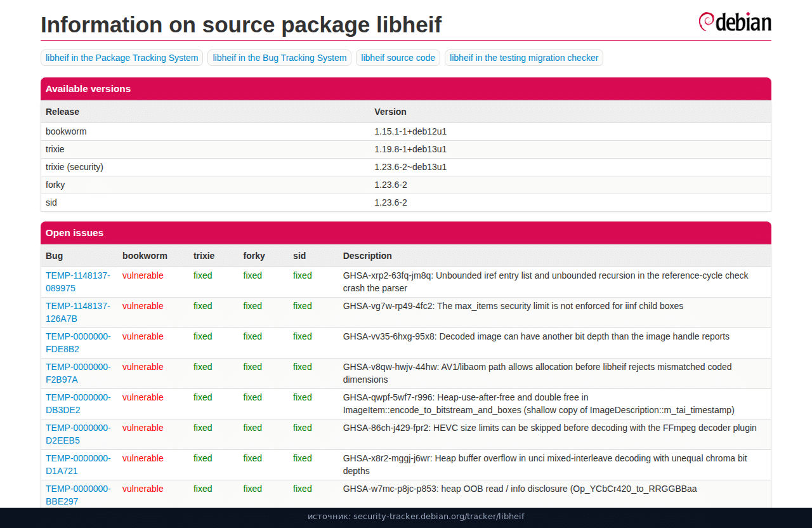Click the GHSA-vg7w-rp49-4fc2 description text
812x528 pixels.
[513, 306]
